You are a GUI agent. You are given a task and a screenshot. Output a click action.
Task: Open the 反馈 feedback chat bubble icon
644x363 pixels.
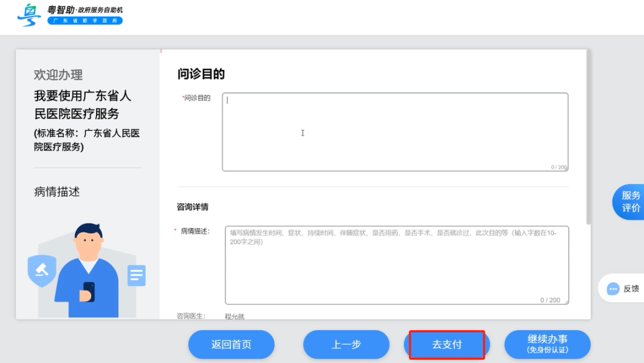(x=613, y=288)
